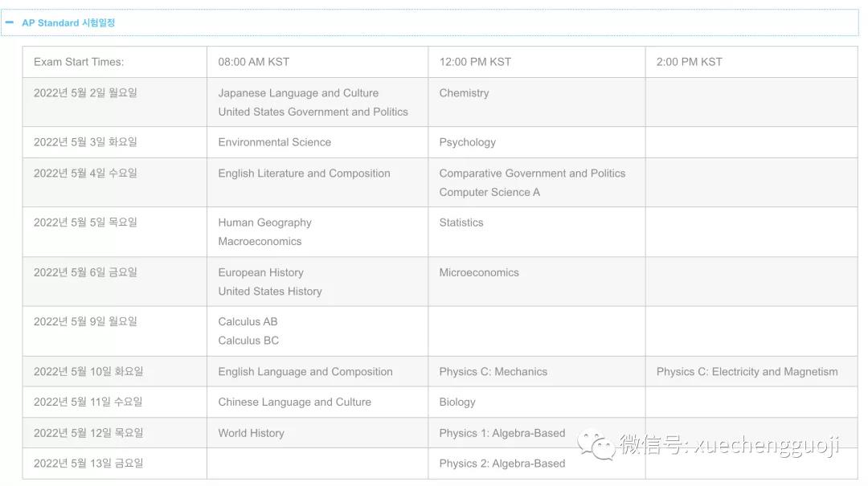Click the 微信号 xuechengguoji watermark text
Image resolution: width=868 pixels, height=486 pixels.
point(730,445)
